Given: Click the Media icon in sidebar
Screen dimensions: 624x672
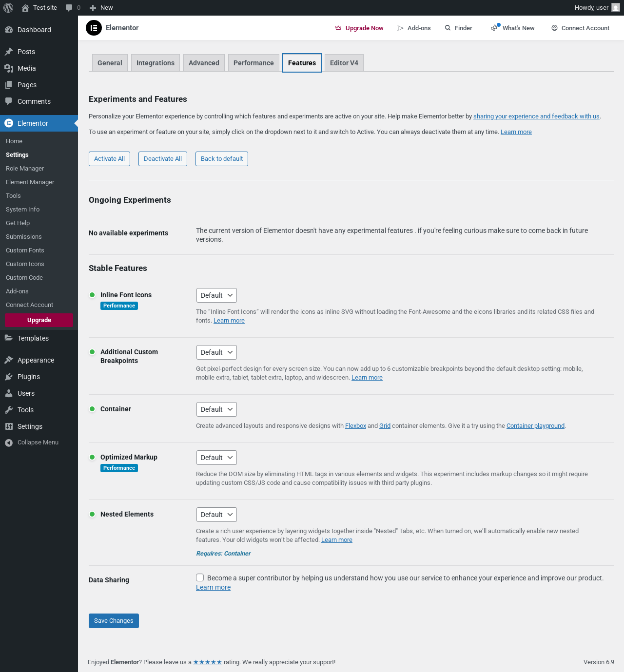Looking at the screenshot, I should click(9, 68).
